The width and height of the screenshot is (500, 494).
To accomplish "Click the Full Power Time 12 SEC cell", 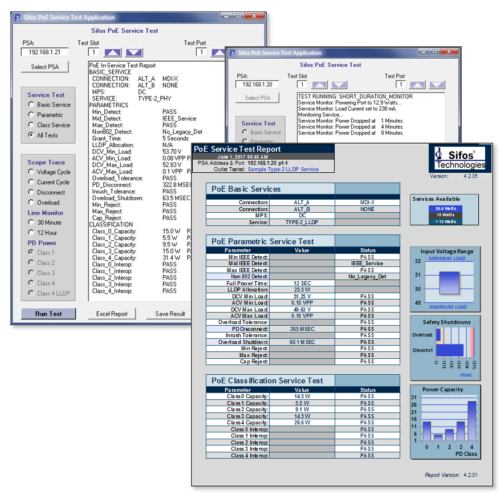I will tap(302, 283).
